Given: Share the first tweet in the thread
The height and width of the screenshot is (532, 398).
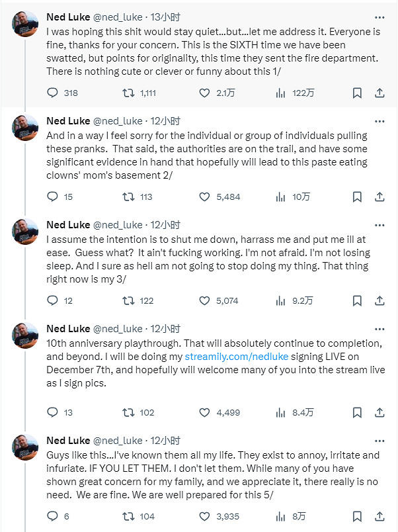Looking at the screenshot, I should tap(380, 93).
